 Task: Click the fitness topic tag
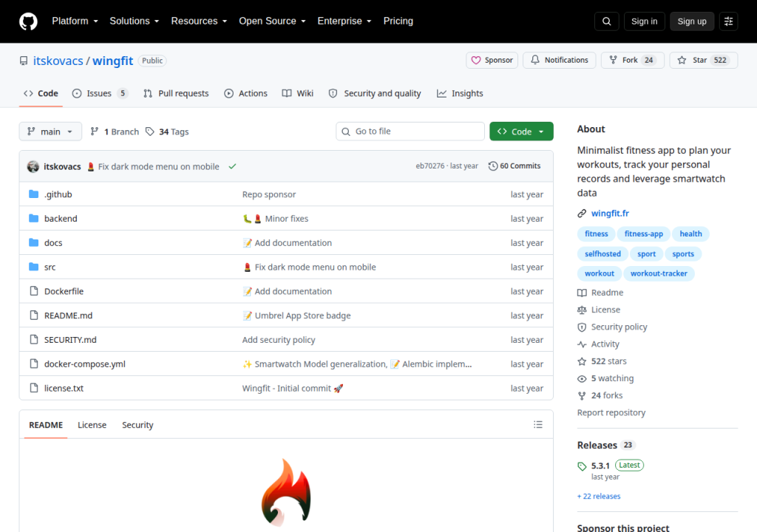[x=597, y=233]
